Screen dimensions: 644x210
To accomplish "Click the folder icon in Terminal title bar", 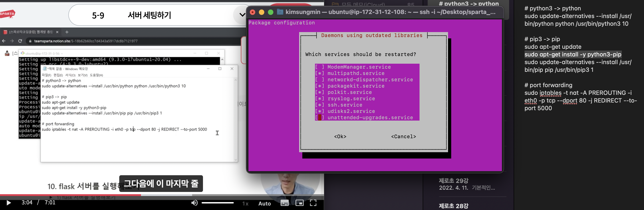I will tap(280, 12).
